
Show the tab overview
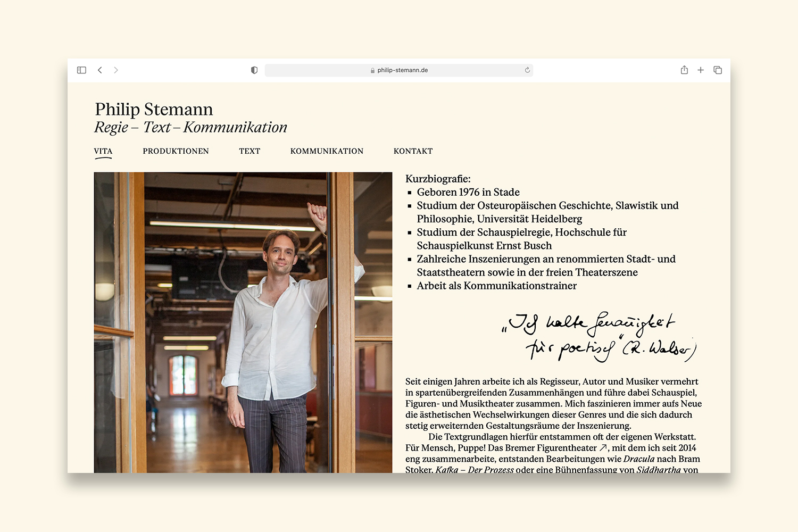click(718, 70)
